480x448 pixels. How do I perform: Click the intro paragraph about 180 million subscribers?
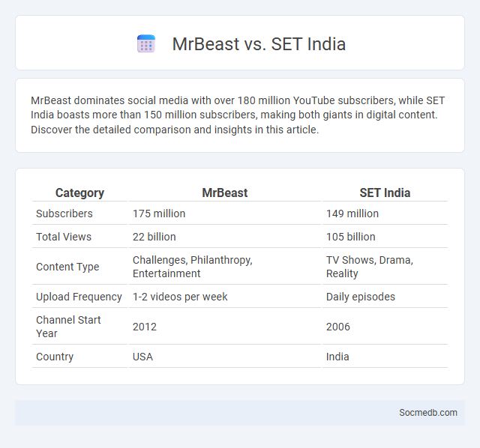(238, 115)
